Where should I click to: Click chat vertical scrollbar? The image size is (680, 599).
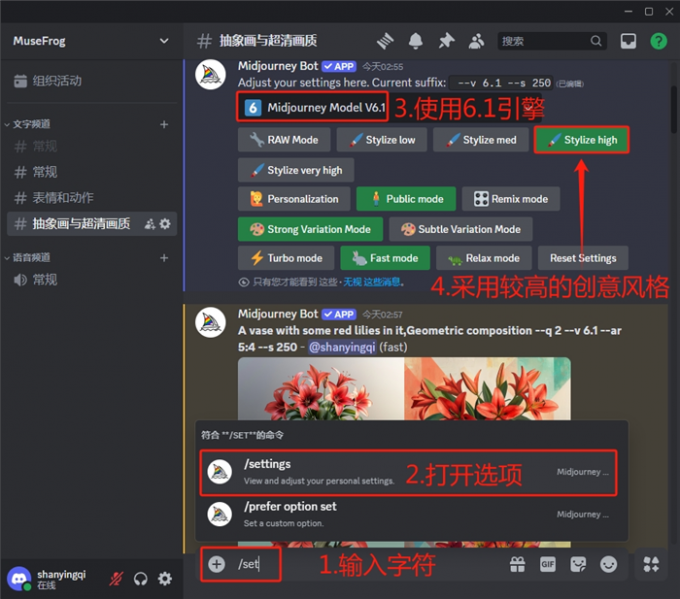pyautogui.click(x=674, y=109)
